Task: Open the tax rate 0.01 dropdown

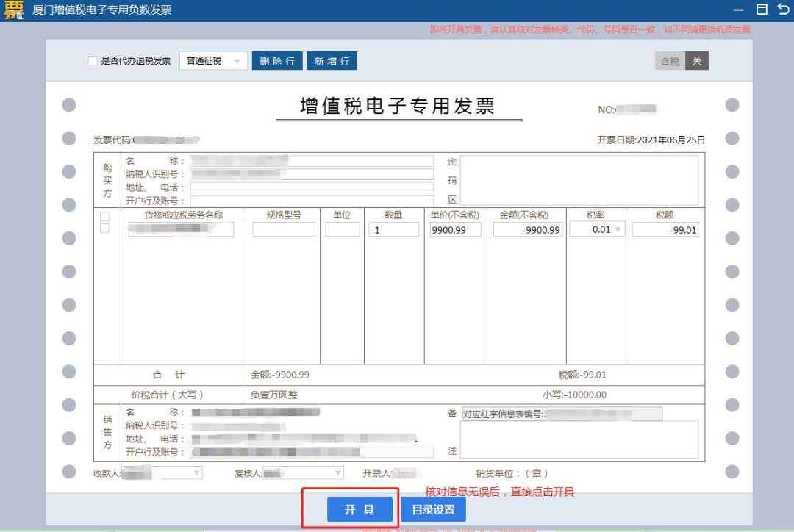Action: click(x=597, y=229)
